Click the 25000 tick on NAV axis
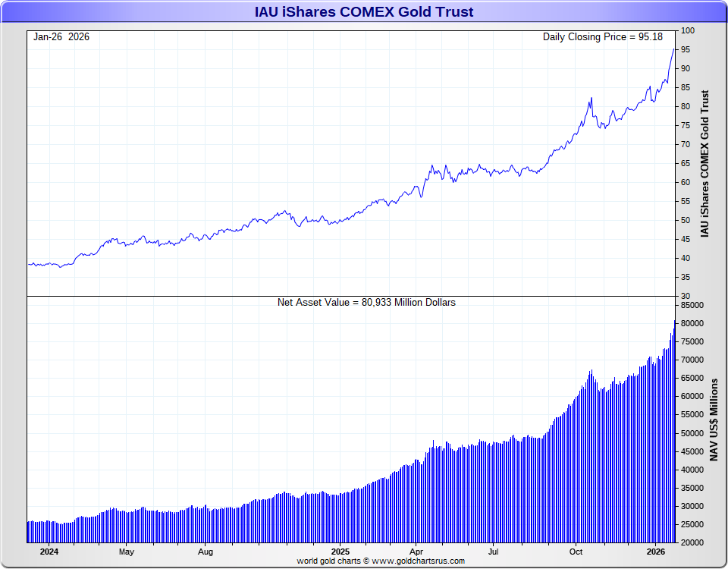The width and height of the screenshot is (728, 569). 692,525
